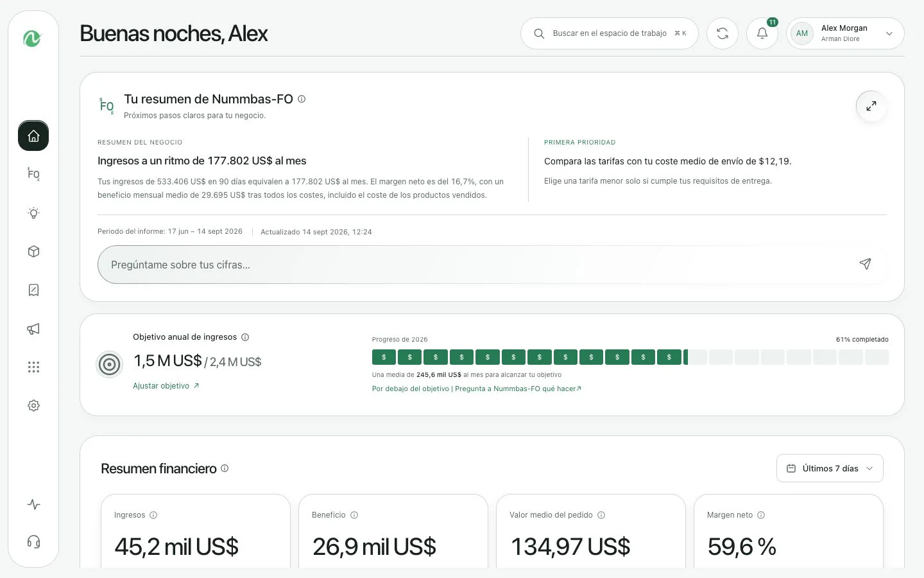Click the 61% completado label
This screenshot has height=578, width=924.
point(862,340)
